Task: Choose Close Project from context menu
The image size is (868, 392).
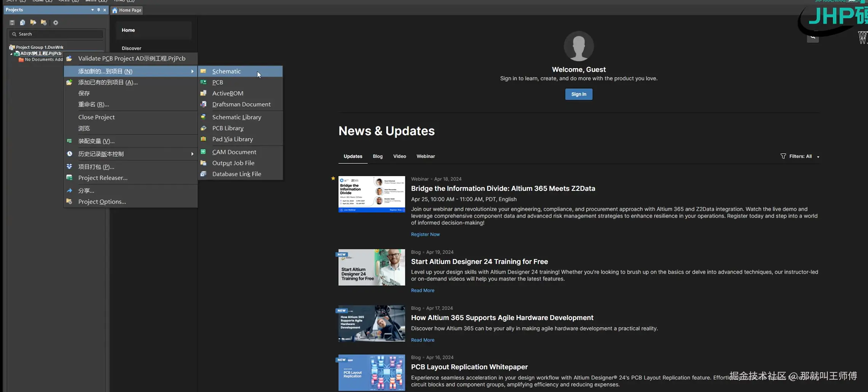Action: pos(131,117)
